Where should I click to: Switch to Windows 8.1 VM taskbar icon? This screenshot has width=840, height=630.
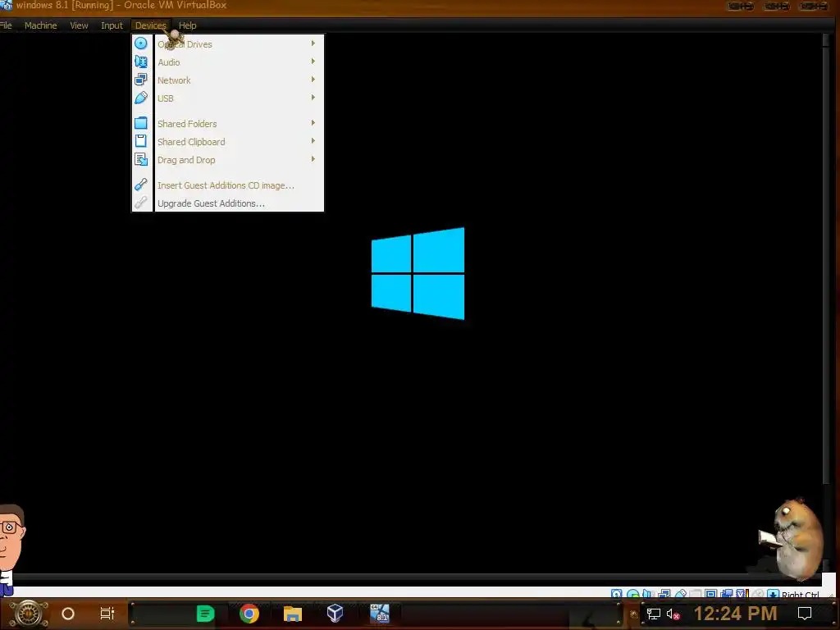click(379, 613)
